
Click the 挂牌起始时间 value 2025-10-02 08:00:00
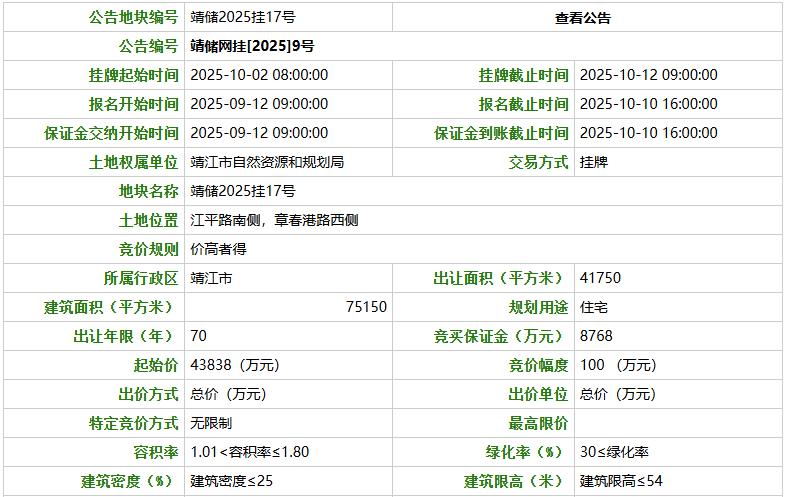coord(259,75)
